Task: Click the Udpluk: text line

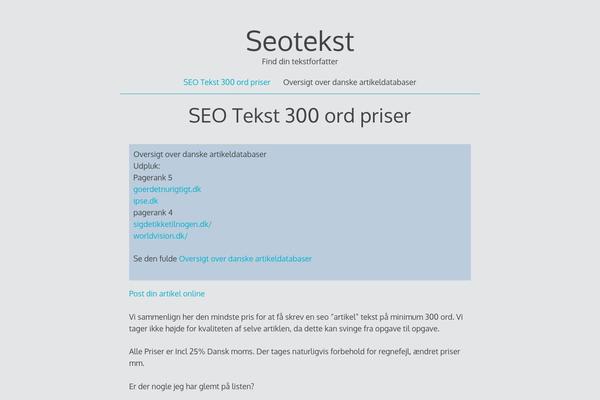Action: 147,166
